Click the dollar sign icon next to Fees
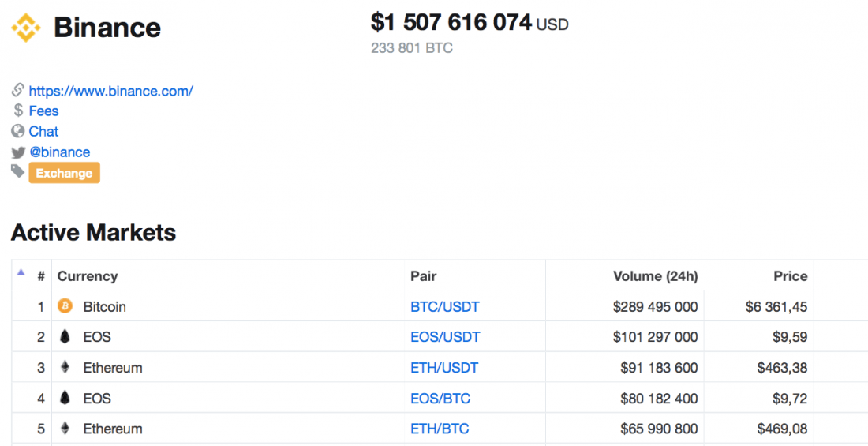Viewport: 868px width, 446px height. (x=18, y=111)
